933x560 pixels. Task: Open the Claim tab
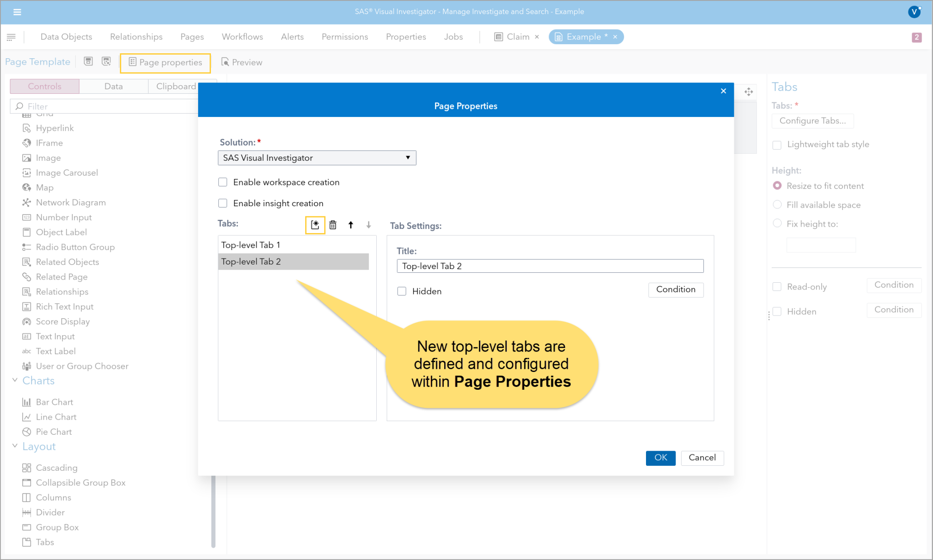tap(518, 37)
